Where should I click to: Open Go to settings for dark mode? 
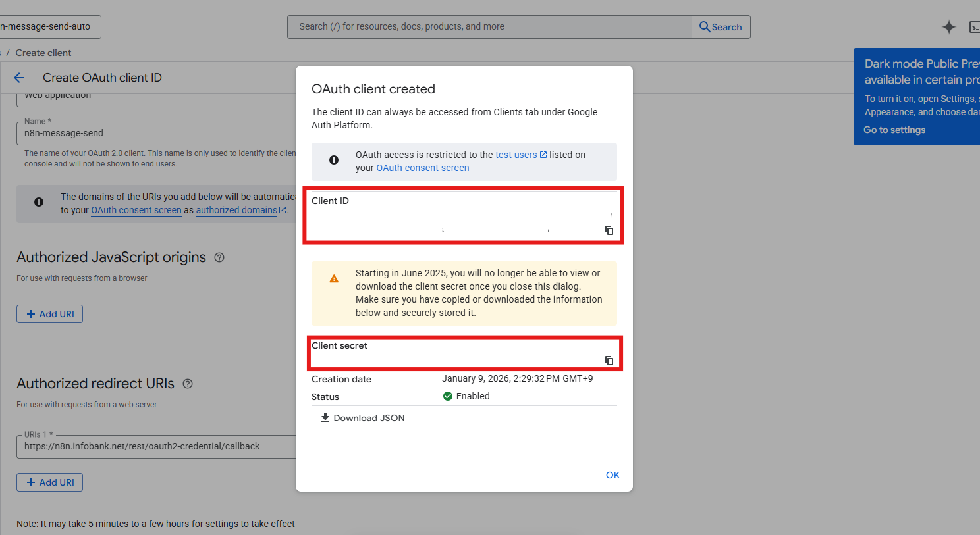click(x=894, y=130)
